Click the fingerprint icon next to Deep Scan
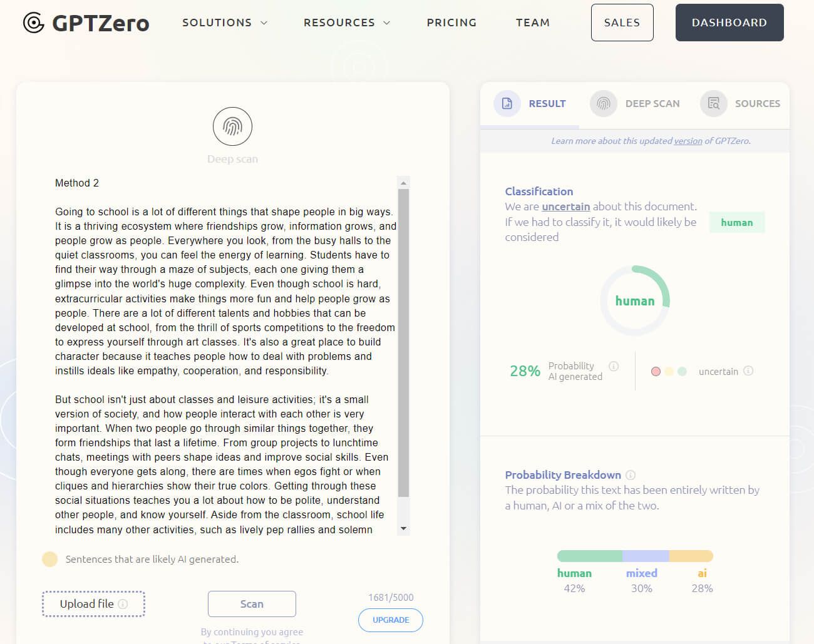Image resolution: width=814 pixels, height=644 pixels. [603, 103]
